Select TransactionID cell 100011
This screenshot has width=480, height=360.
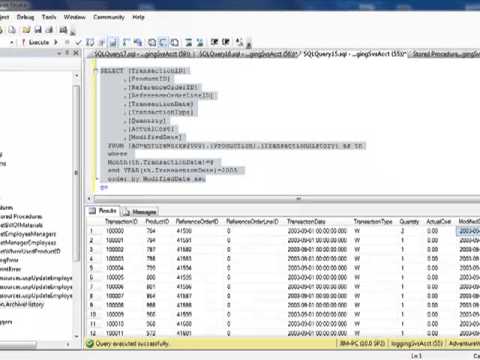[x=115, y=333]
